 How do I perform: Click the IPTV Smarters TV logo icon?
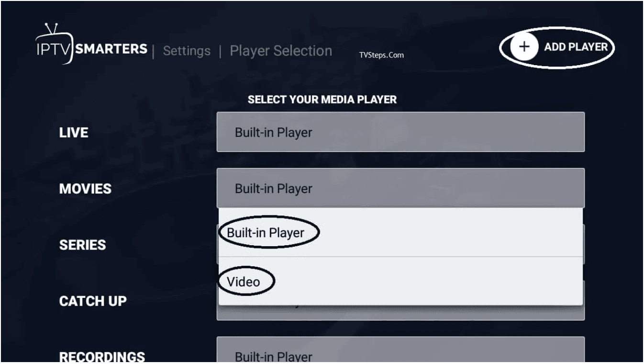(x=54, y=45)
